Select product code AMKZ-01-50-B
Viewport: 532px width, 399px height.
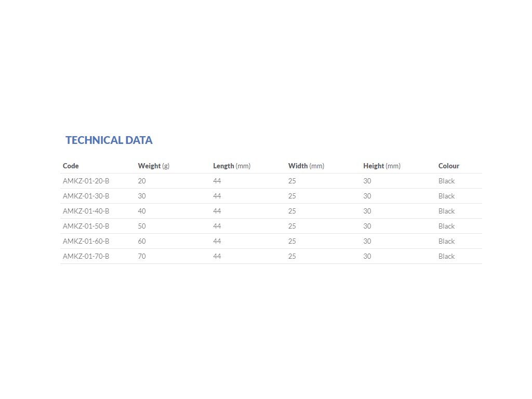(86, 226)
